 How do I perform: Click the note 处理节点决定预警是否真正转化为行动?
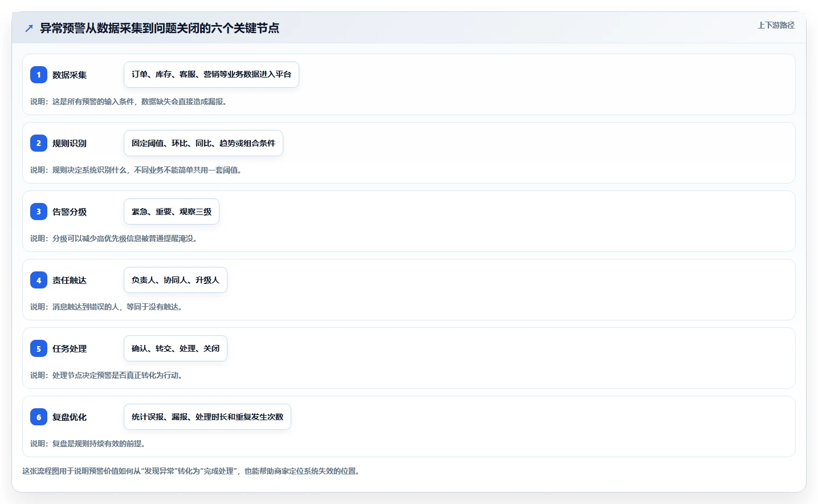coord(107,375)
